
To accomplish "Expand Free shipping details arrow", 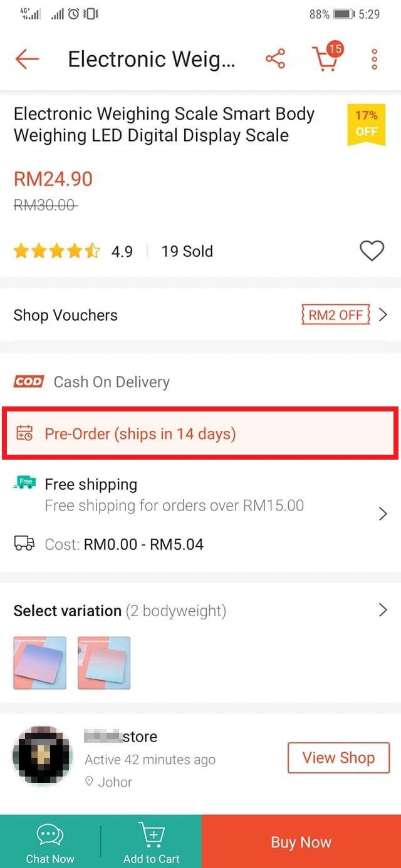I will click(383, 514).
